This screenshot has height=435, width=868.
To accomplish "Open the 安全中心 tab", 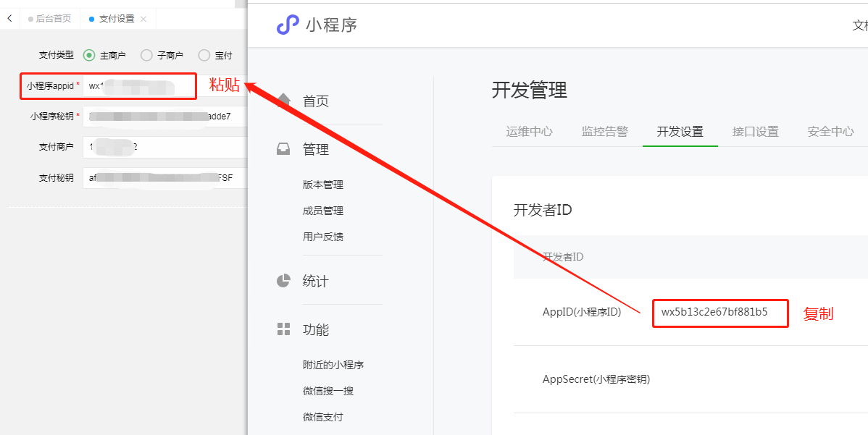I will pos(830,132).
